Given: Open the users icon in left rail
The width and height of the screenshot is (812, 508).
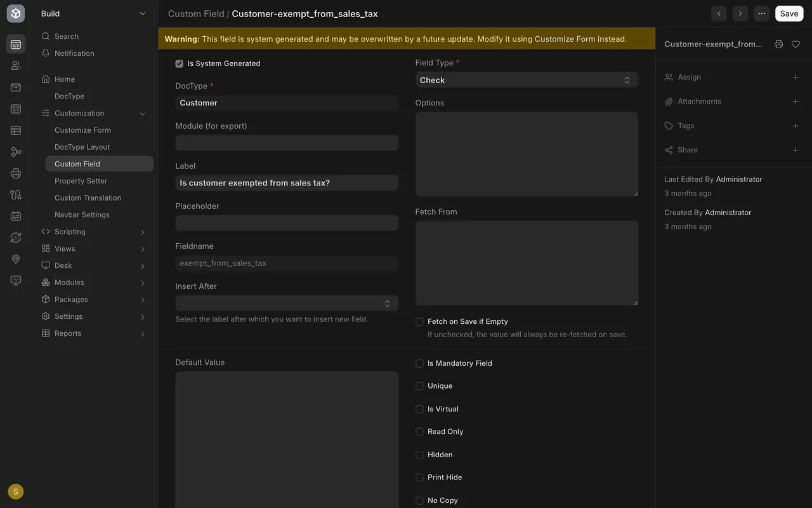Looking at the screenshot, I should click(16, 65).
